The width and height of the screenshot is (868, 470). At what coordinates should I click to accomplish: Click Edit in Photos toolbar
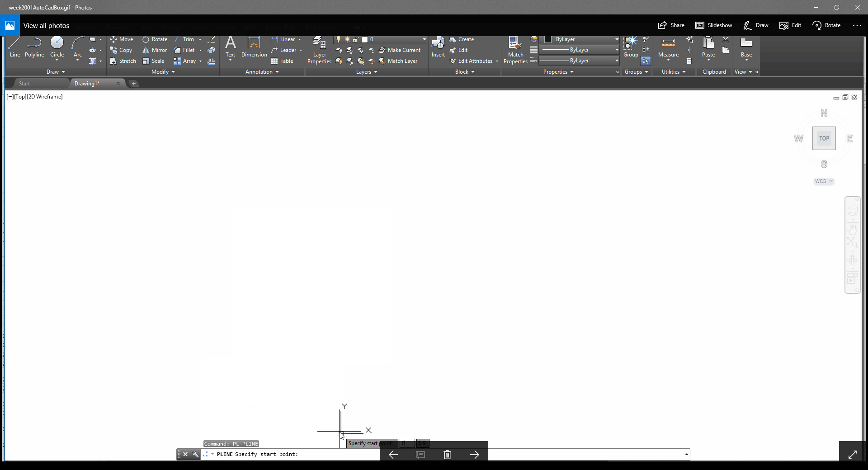[x=790, y=25]
